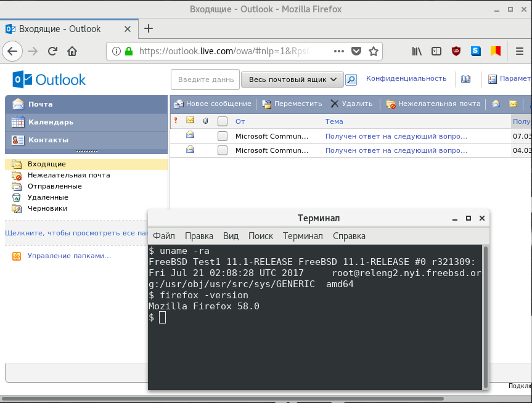The width and height of the screenshot is (532, 403).
Task: Open Управление папками link
Action: pos(69,256)
